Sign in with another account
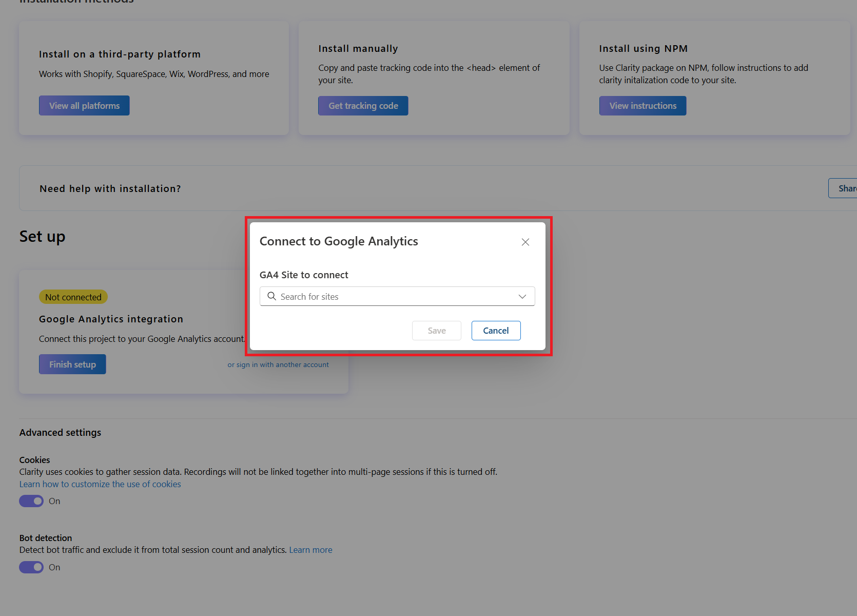The image size is (857, 616). pyautogui.click(x=278, y=364)
